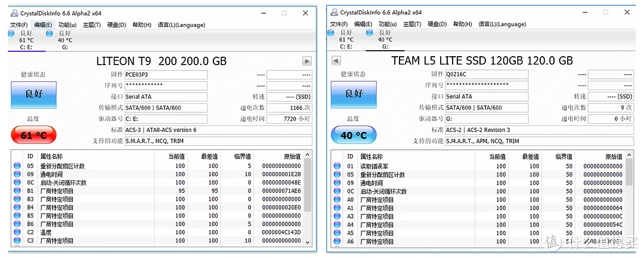The image size is (644, 258).
Task: Click scroll-up arrow of TEAM attribute list
Action: coord(629,156)
